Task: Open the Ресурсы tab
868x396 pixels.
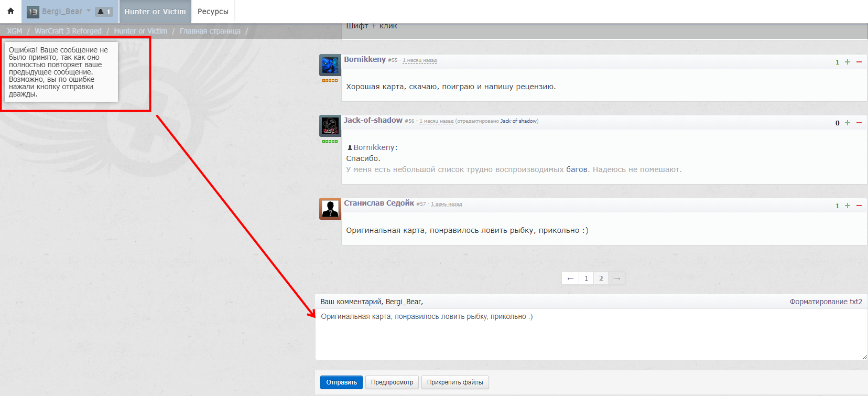Action: point(213,12)
